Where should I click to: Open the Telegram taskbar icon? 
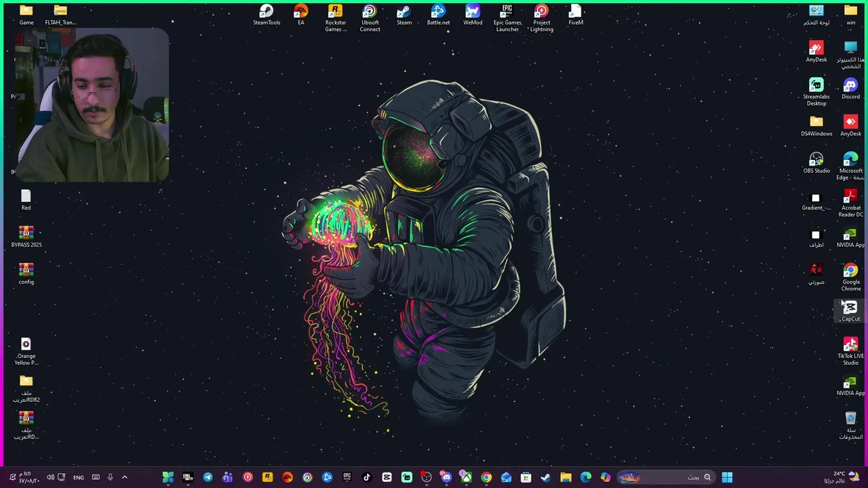[208, 477]
